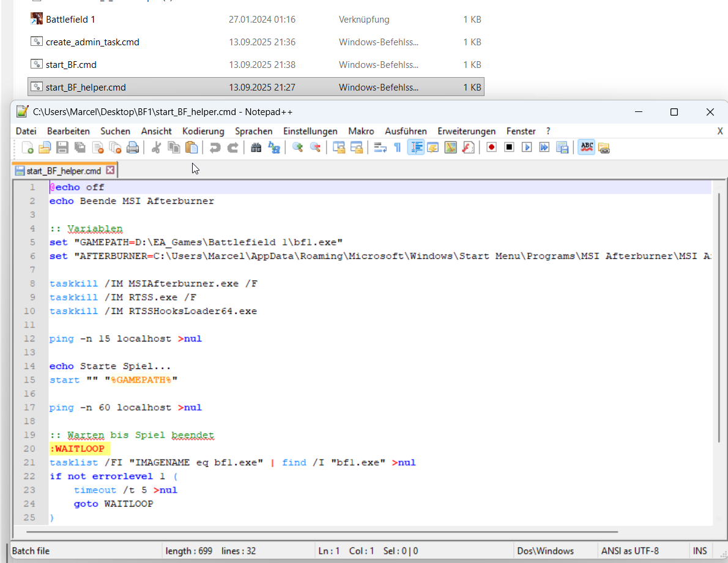The image size is (728, 563).
Task: Click the Open file folder icon
Action: coord(45,147)
